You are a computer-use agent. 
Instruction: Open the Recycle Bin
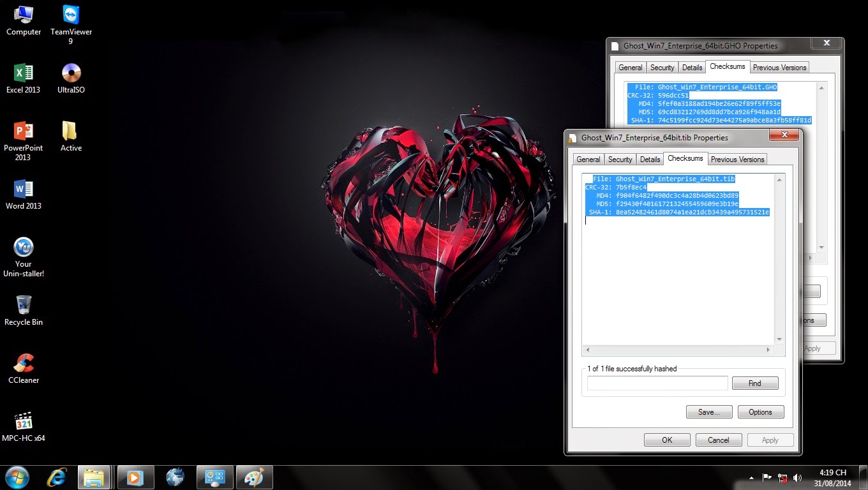24,305
